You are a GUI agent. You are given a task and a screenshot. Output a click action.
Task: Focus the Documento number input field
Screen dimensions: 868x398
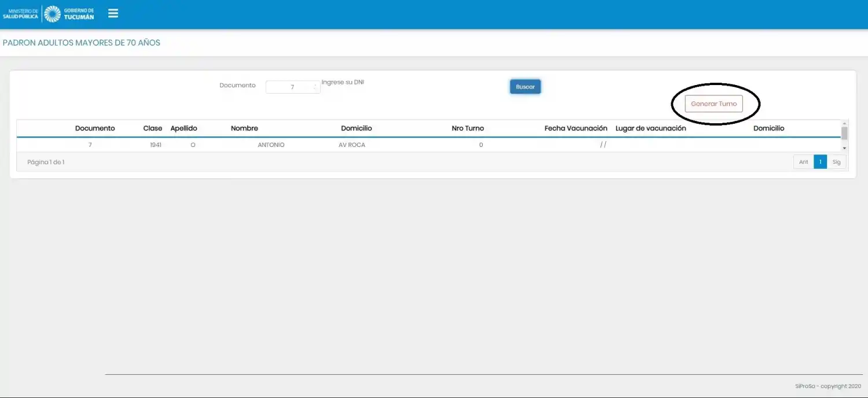(x=289, y=87)
